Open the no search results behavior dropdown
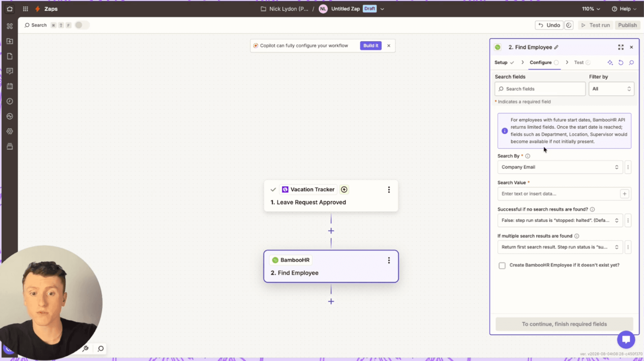Screen dimensions: 644x361 coord(560,221)
